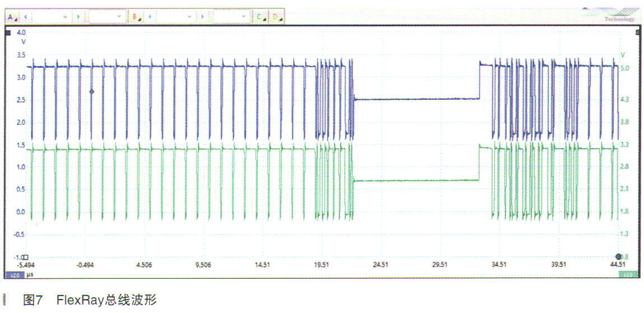Open Channel B input range dropdown

point(176,17)
